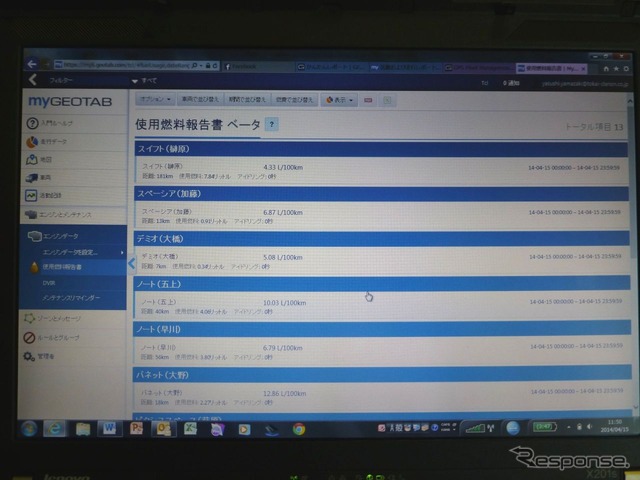Click the MyGeotab back chevron beside フィルター
This screenshot has width=640, height=480.
(x=33, y=80)
